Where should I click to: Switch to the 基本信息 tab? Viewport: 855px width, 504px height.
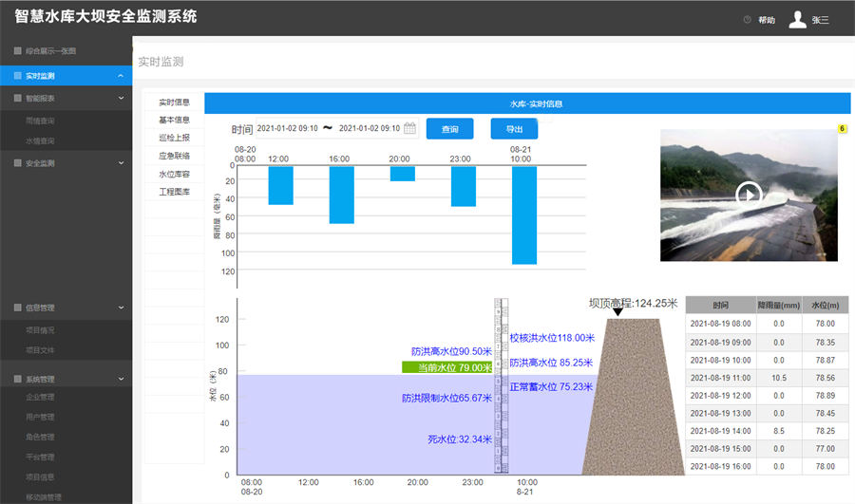coord(174,121)
